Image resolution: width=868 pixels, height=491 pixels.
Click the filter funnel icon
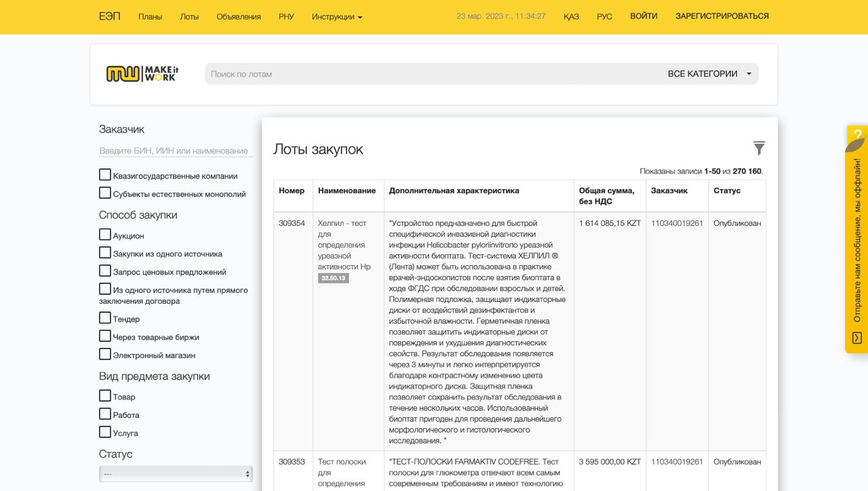coord(759,148)
